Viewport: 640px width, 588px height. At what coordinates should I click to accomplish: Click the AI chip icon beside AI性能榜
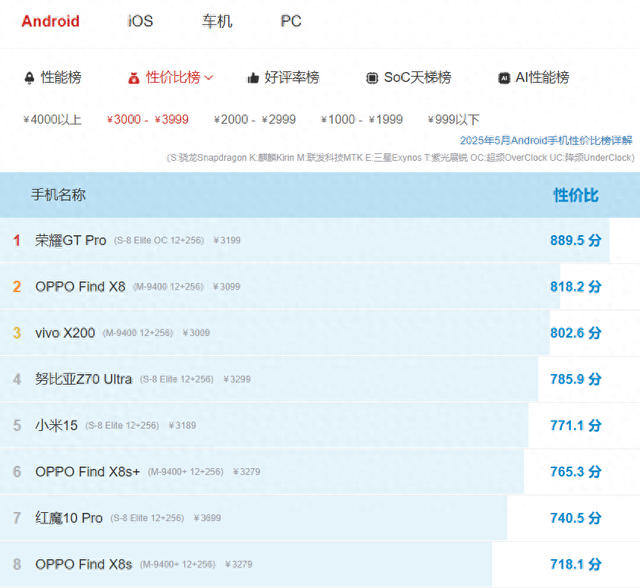point(504,78)
